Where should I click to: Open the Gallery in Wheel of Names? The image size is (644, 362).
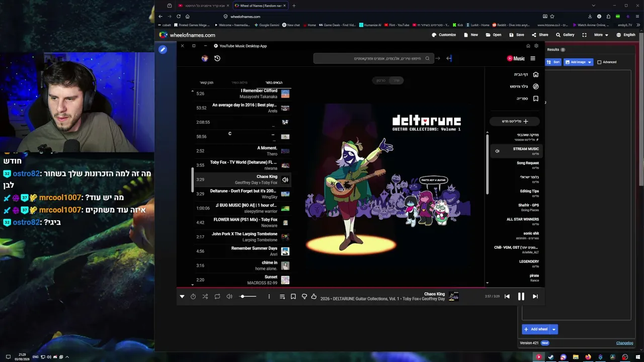point(565,35)
